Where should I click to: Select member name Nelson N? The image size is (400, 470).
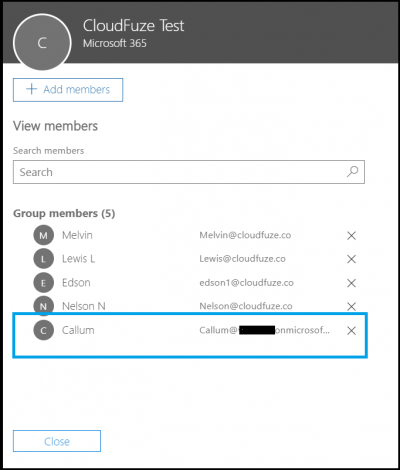pos(84,306)
